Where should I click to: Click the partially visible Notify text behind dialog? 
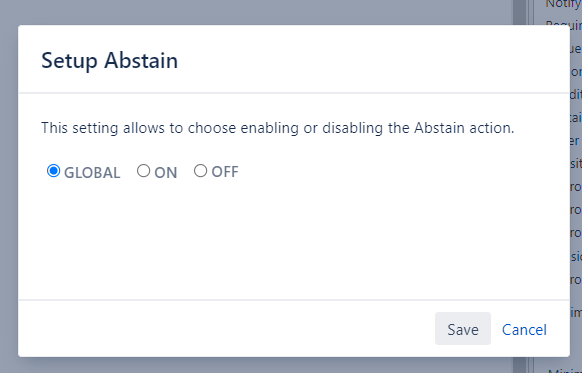click(563, 4)
